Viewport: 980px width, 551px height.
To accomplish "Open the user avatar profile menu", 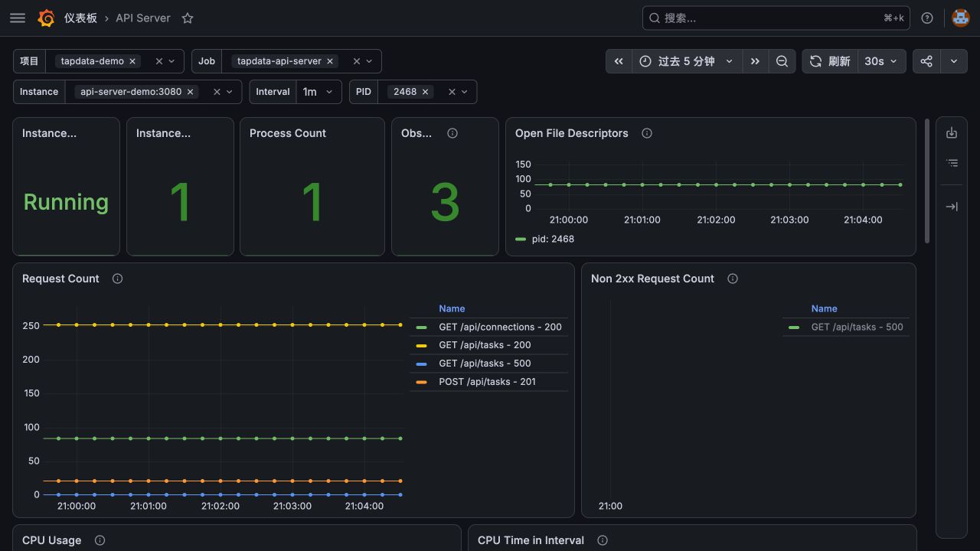I will click(960, 18).
